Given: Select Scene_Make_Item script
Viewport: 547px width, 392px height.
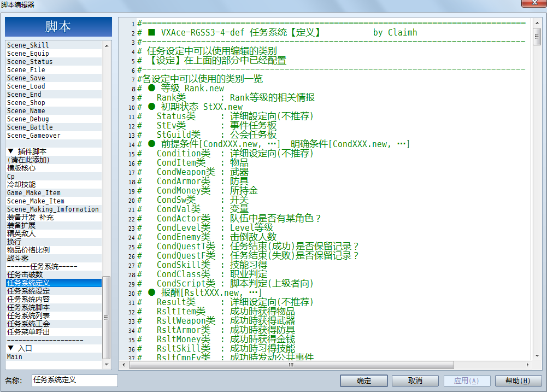Looking at the screenshot, I should (54, 201).
